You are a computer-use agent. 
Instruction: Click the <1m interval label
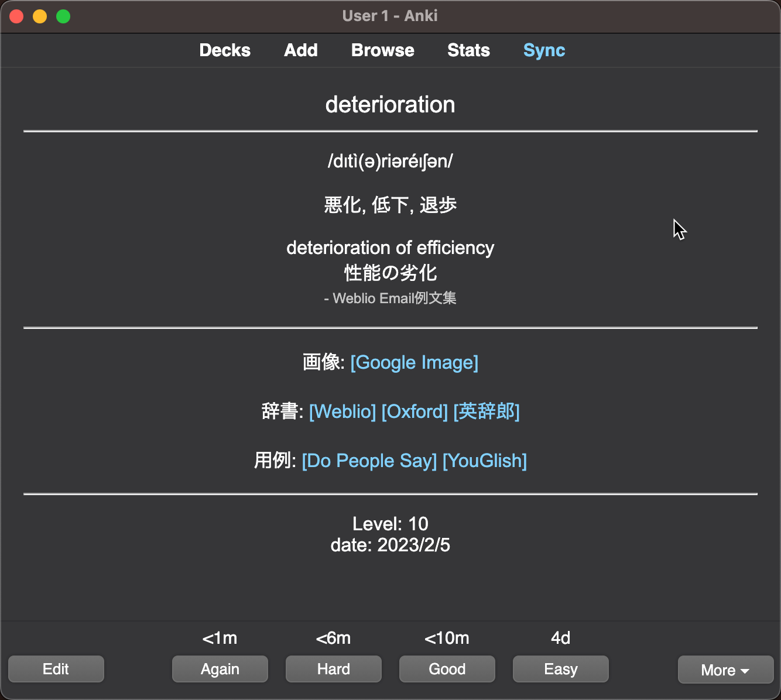pos(220,638)
